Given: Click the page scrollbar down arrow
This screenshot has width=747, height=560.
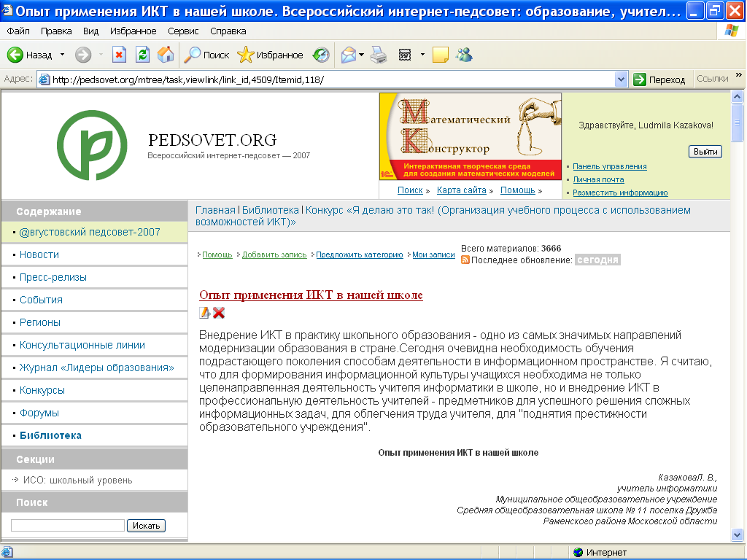Looking at the screenshot, I should coord(737,534).
